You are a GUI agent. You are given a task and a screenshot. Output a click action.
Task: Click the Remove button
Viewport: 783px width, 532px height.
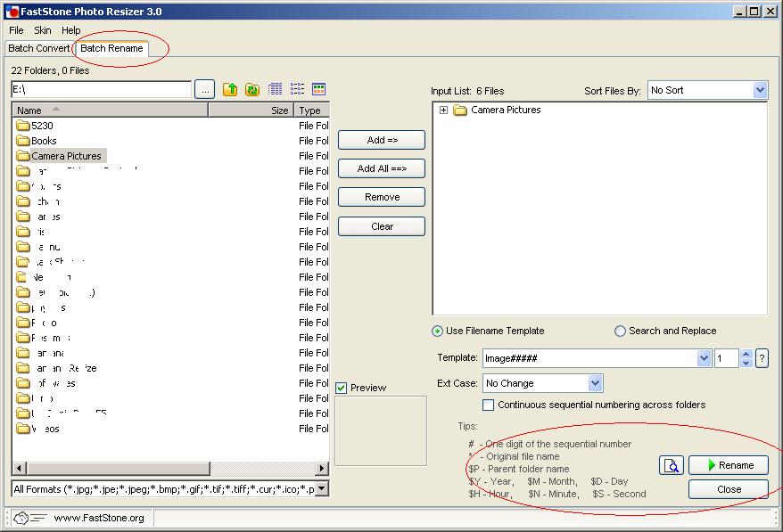(x=382, y=197)
